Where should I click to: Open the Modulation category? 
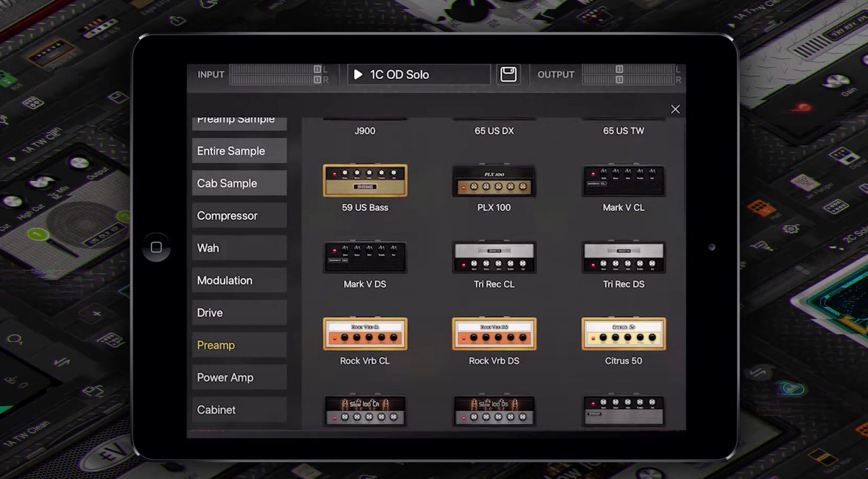(x=239, y=280)
